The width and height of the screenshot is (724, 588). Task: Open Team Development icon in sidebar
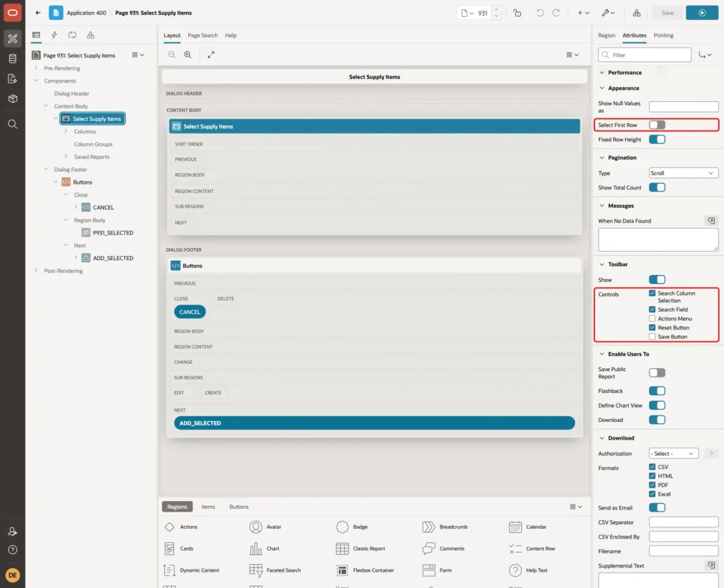(13, 78)
